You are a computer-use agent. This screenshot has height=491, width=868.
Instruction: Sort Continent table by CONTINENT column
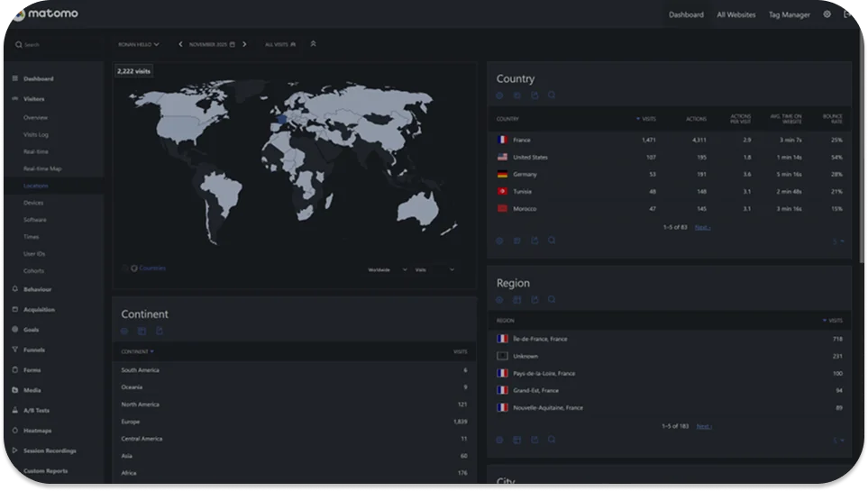click(137, 351)
